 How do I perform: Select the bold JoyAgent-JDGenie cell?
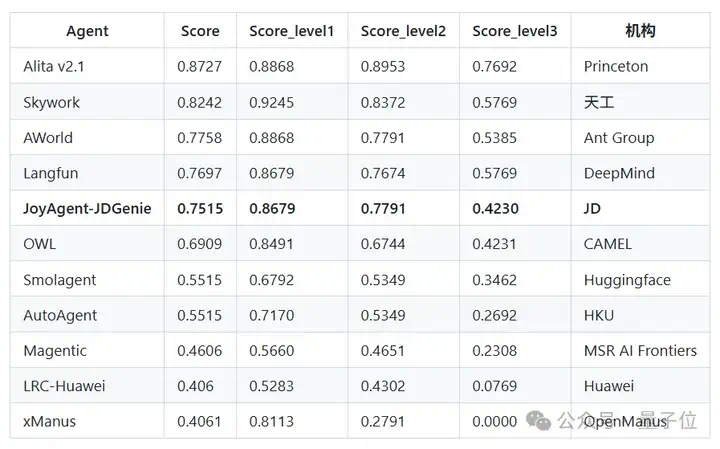tap(87, 208)
